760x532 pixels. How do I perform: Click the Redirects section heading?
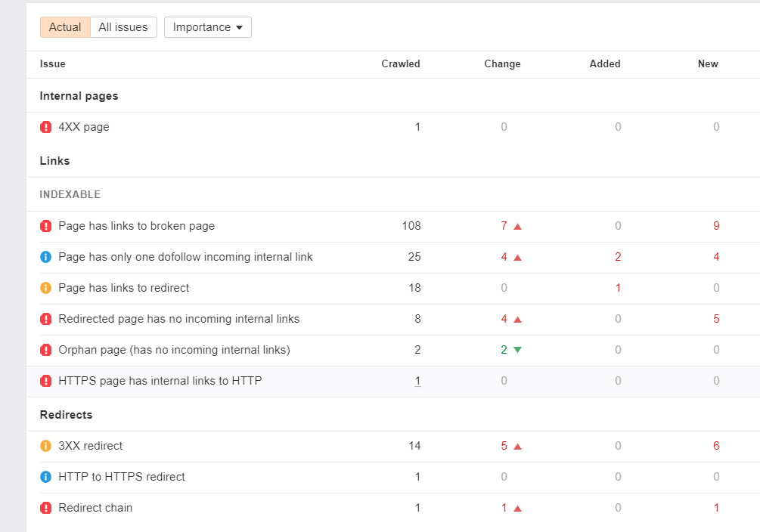(x=66, y=415)
